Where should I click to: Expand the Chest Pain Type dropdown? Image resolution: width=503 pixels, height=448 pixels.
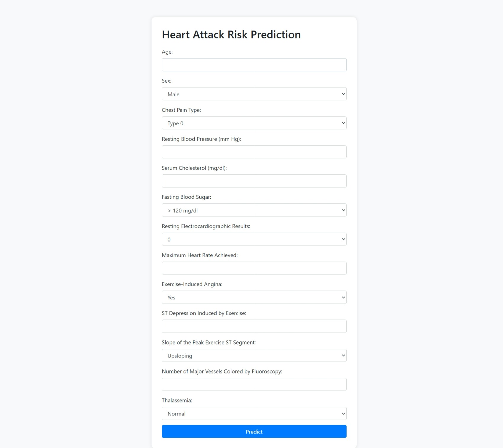(x=254, y=123)
